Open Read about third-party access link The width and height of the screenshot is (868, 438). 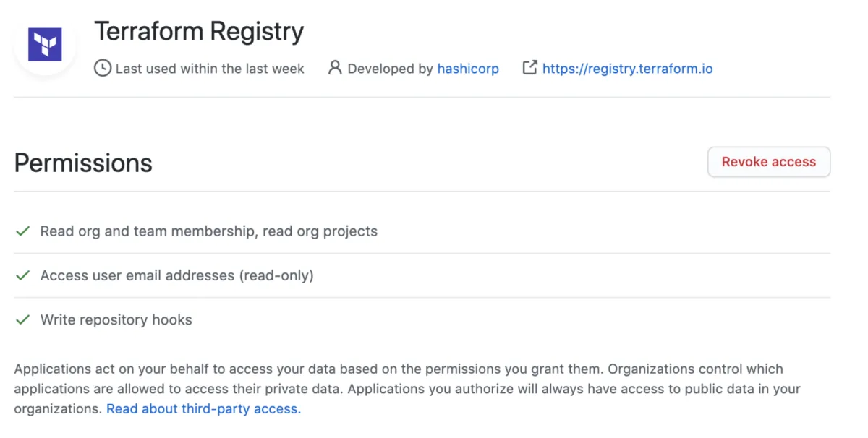(x=203, y=409)
